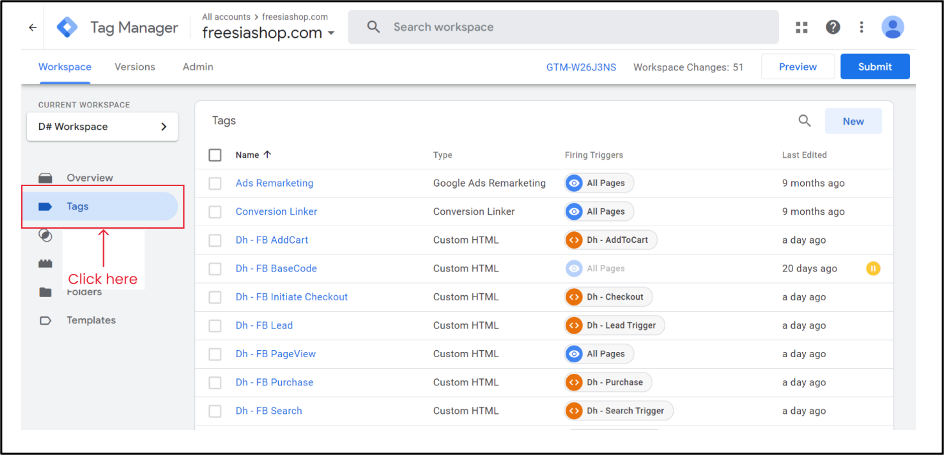Open the three-dot more options menu
Screen dimensions: 945x456
(862, 27)
